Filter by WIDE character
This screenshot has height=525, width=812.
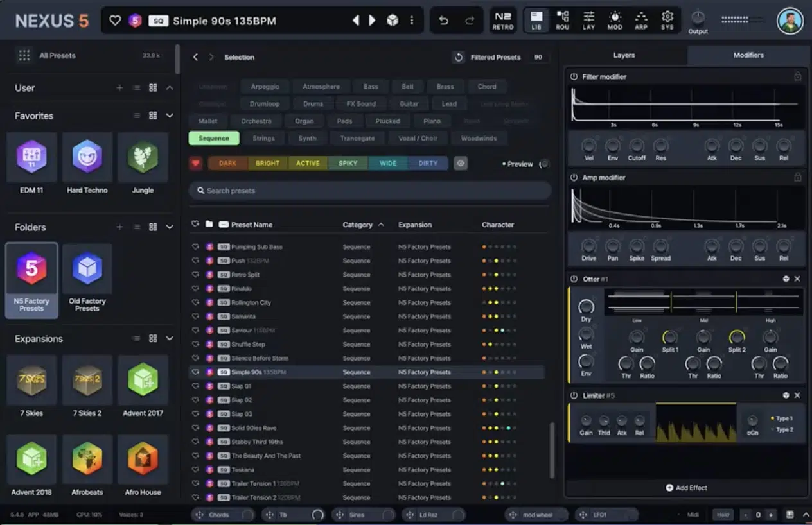click(388, 163)
